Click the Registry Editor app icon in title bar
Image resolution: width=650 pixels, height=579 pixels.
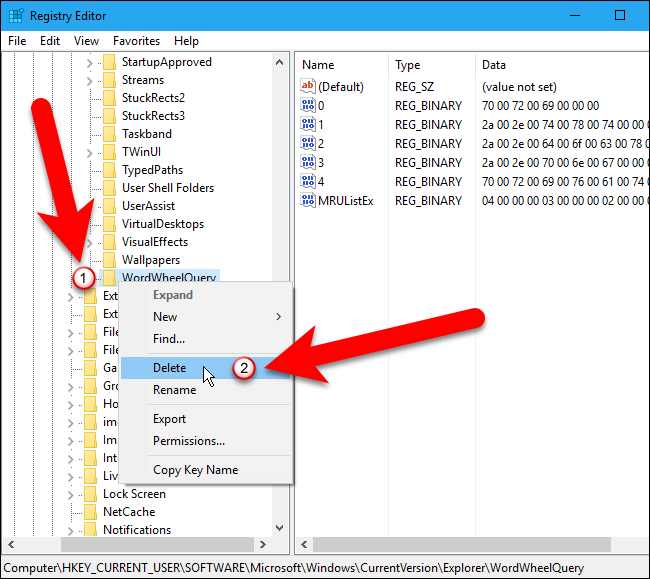pos(17,16)
